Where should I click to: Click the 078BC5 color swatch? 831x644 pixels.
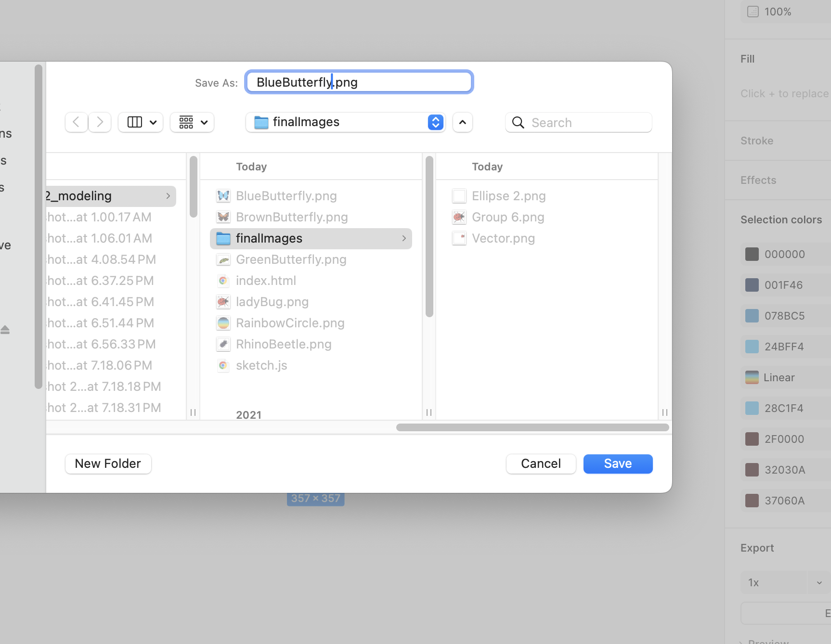coord(752,316)
